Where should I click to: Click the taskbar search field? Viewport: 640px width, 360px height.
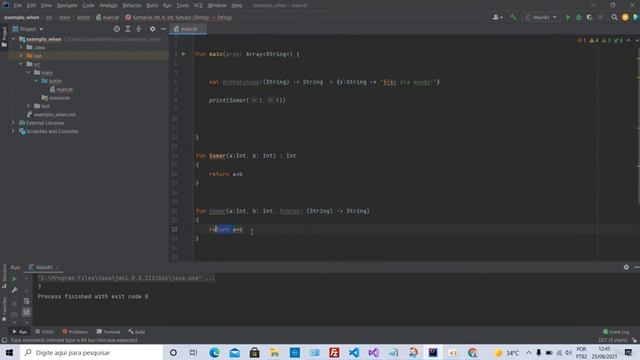tap(91, 352)
